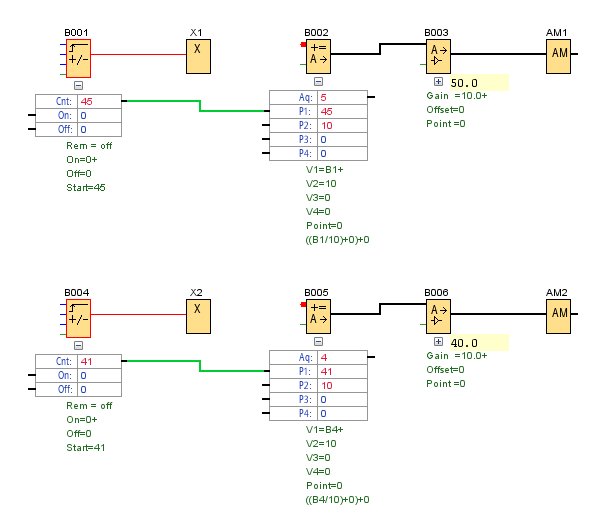Click the Aq value 5 of B002
Screen dimensions: 607x521
342,98
